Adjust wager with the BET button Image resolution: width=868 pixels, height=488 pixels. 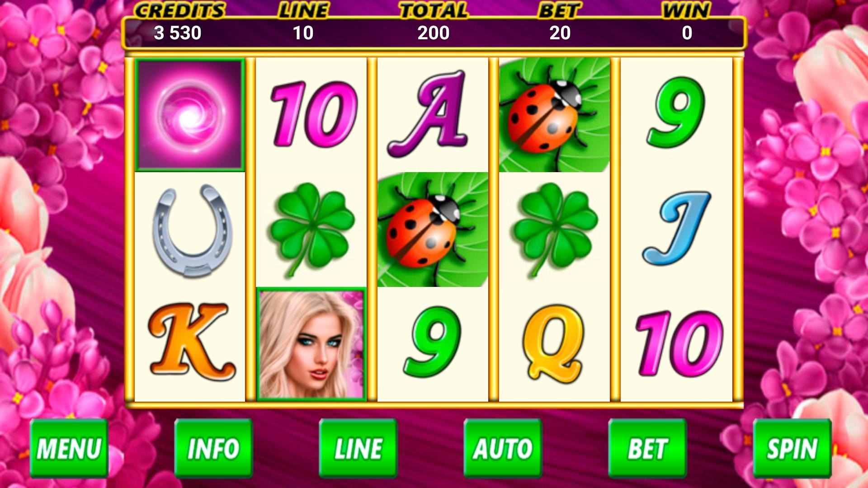click(647, 448)
